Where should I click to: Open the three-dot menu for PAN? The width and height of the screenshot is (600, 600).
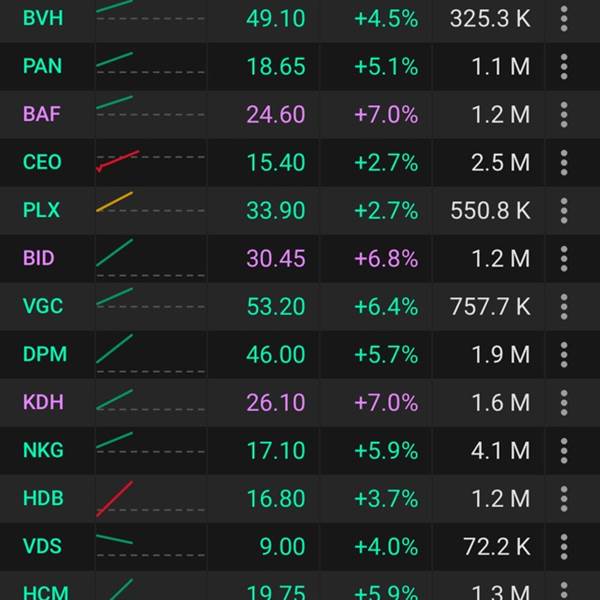(564, 66)
